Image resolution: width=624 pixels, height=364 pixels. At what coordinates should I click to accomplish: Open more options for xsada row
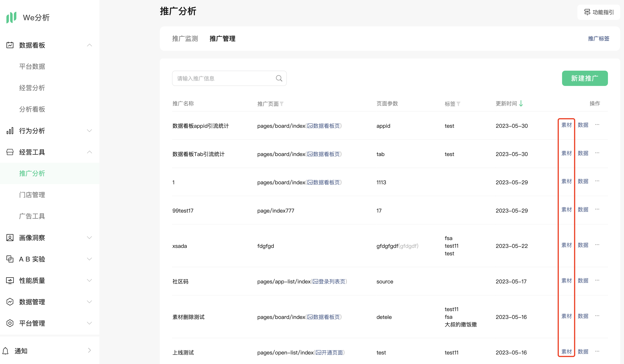[597, 245]
